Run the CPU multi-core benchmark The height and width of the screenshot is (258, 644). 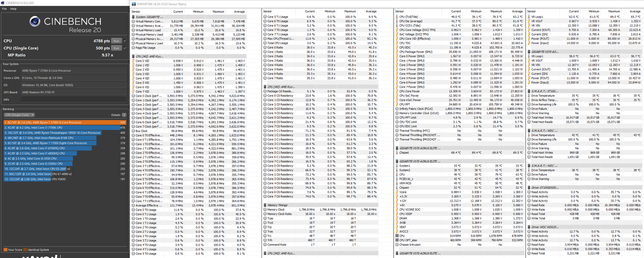coord(116,41)
